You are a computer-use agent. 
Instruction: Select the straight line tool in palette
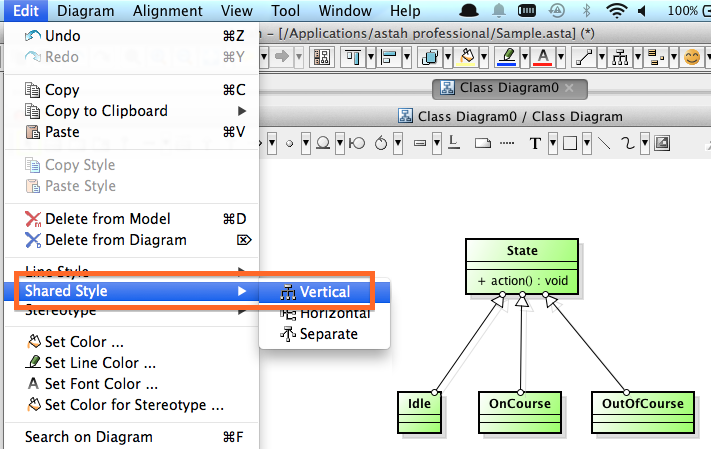(604, 143)
